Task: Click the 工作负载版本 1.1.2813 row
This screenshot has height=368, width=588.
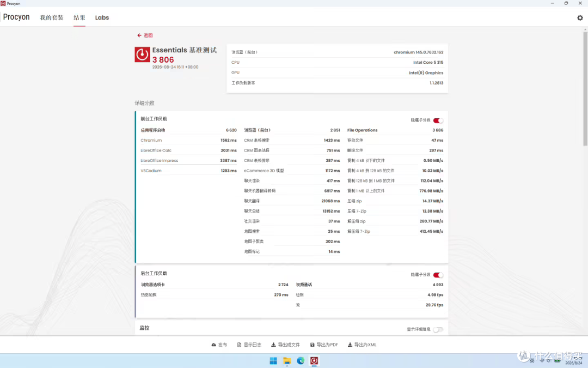Action: pos(337,83)
